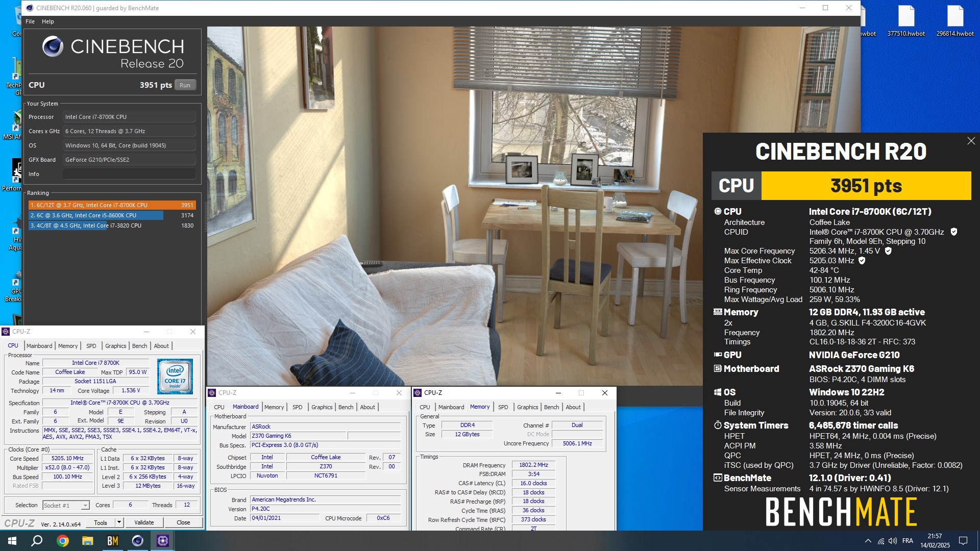Screen dimensions: 980x551
Task: Switch to BenchMate taskbar icon
Action: (112, 541)
